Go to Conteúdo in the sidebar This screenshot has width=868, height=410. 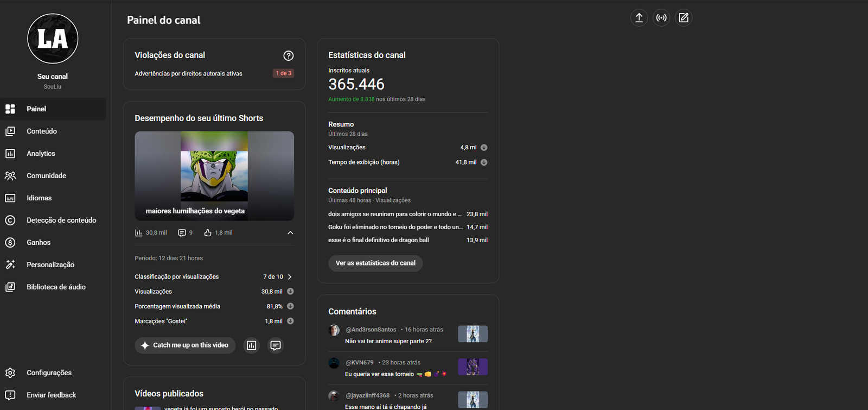53,131
